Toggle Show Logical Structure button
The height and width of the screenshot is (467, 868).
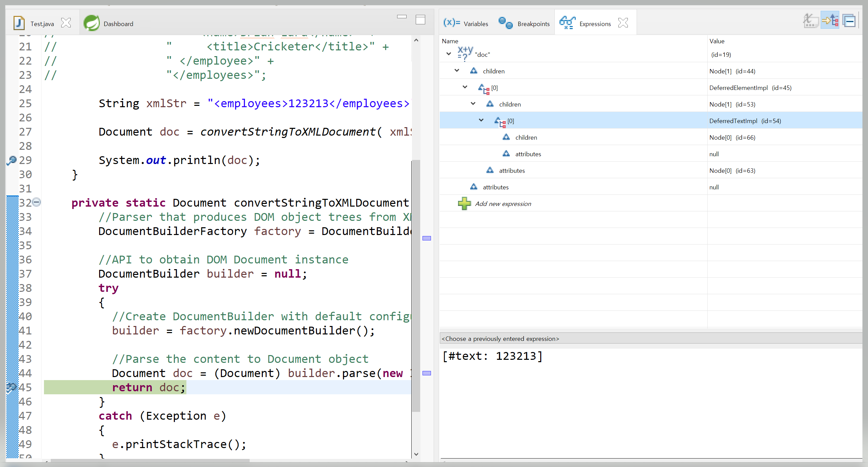tap(830, 21)
